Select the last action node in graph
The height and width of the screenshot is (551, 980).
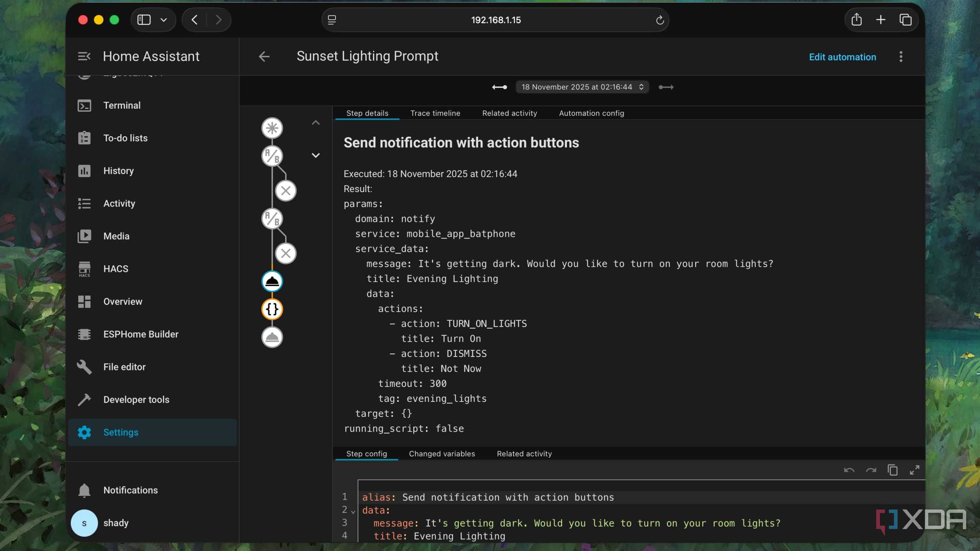[272, 337]
